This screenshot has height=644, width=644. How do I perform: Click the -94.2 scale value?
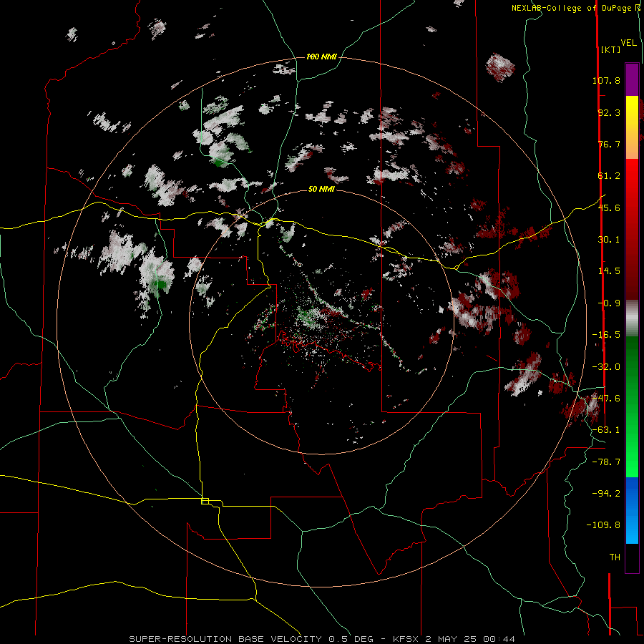(606, 493)
